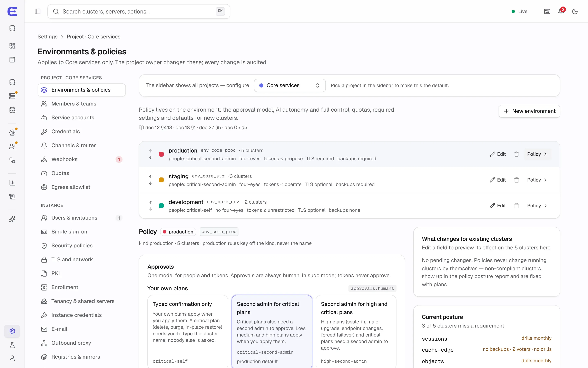Click the Live status indicator

(519, 11)
